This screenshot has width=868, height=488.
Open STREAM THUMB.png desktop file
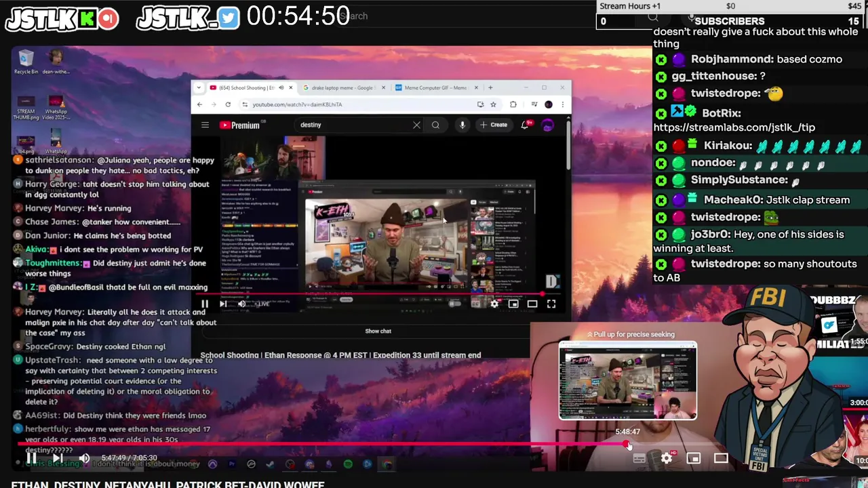pos(26,107)
